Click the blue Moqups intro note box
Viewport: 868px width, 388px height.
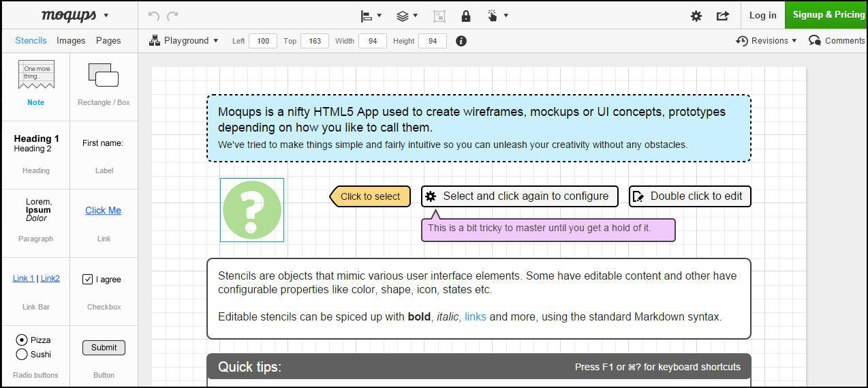[479, 128]
